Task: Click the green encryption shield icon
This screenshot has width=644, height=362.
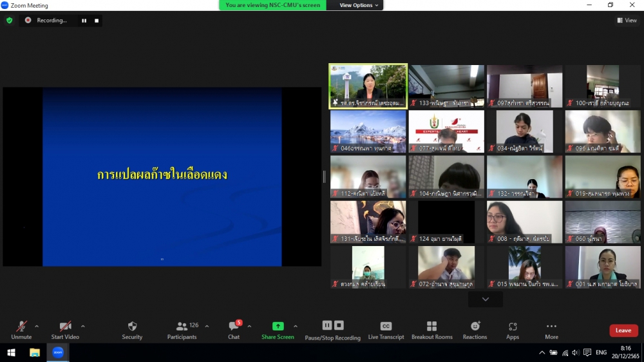Action: (9, 21)
